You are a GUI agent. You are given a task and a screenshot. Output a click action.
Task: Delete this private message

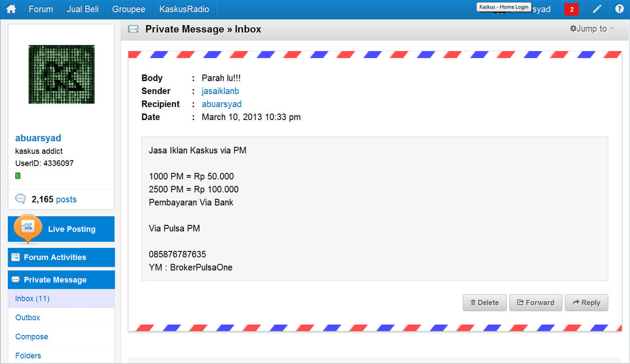(484, 303)
